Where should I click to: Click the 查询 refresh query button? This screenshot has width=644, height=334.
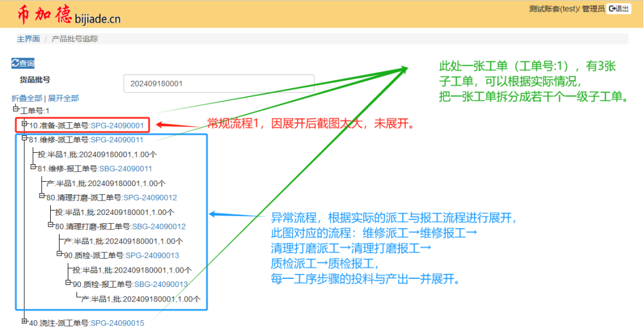click(x=23, y=63)
